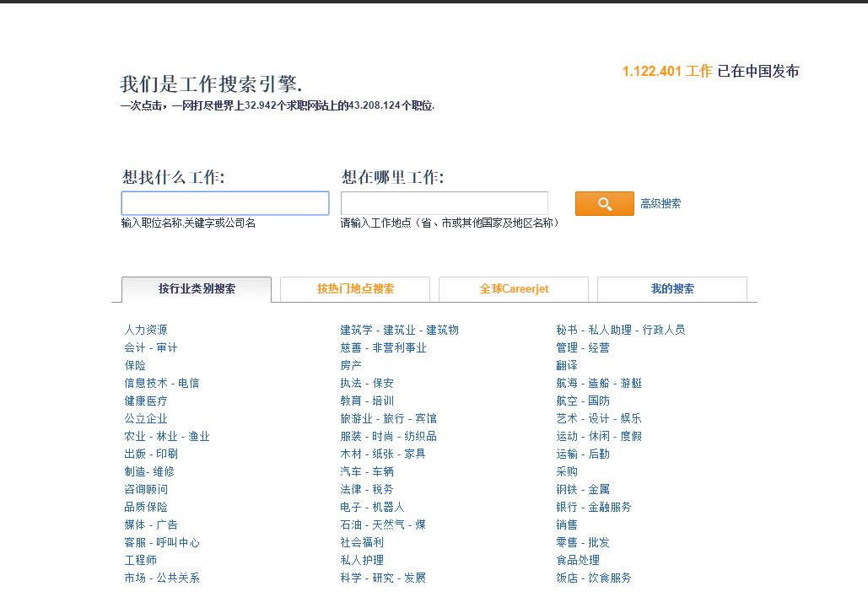Open the 教育 - 培训 category

(x=368, y=401)
